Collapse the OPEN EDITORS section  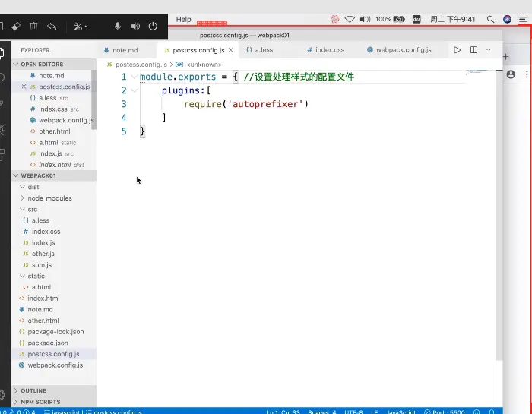click(54, 64)
